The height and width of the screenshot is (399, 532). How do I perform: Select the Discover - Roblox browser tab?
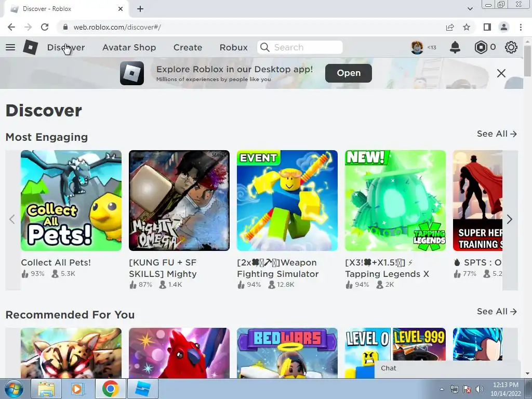click(66, 9)
